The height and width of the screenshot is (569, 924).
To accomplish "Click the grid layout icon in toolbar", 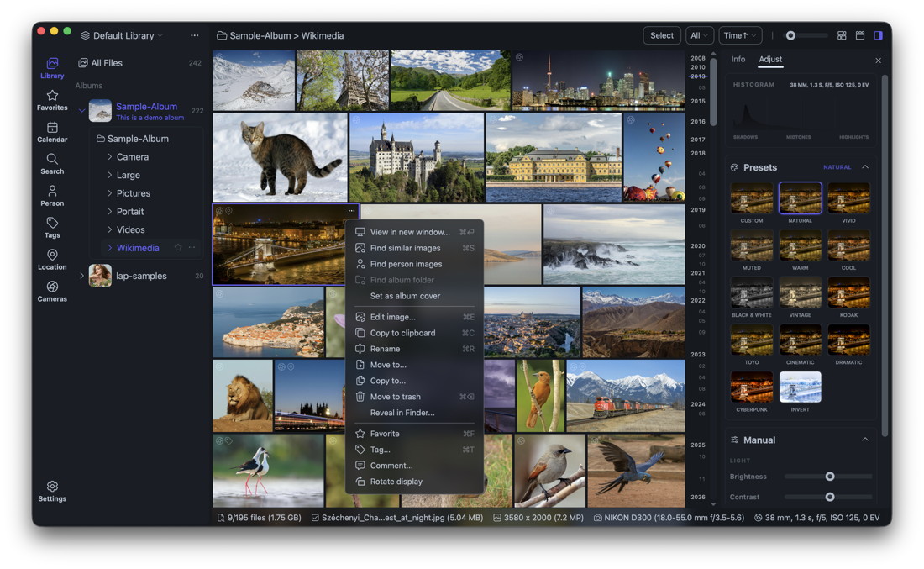I will coord(842,35).
